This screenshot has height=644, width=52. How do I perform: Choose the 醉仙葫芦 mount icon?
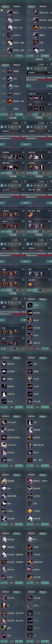point(30,313)
